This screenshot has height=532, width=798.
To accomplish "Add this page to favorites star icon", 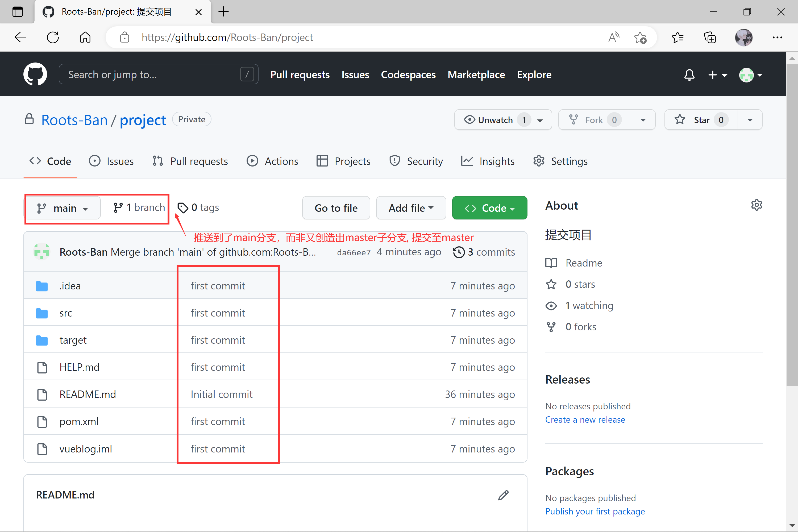I will (640, 37).
